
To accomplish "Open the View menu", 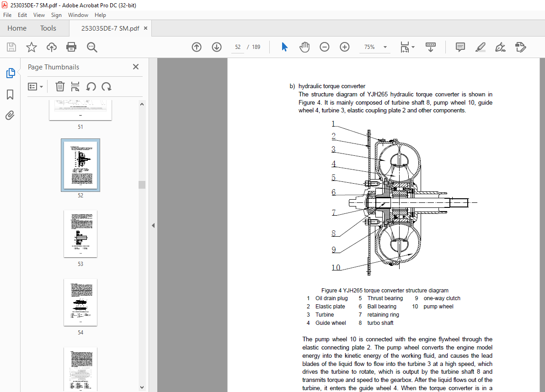I will coord(39,15).
